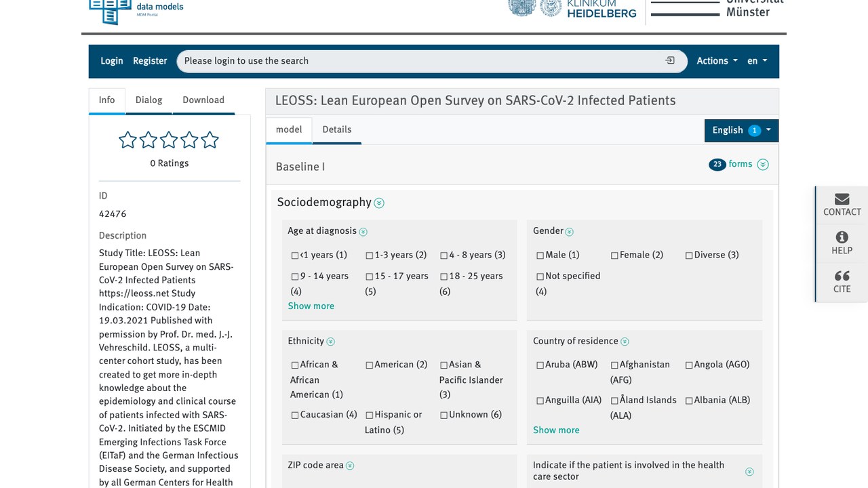Click the fifth rating star

(x=210, y=140)
